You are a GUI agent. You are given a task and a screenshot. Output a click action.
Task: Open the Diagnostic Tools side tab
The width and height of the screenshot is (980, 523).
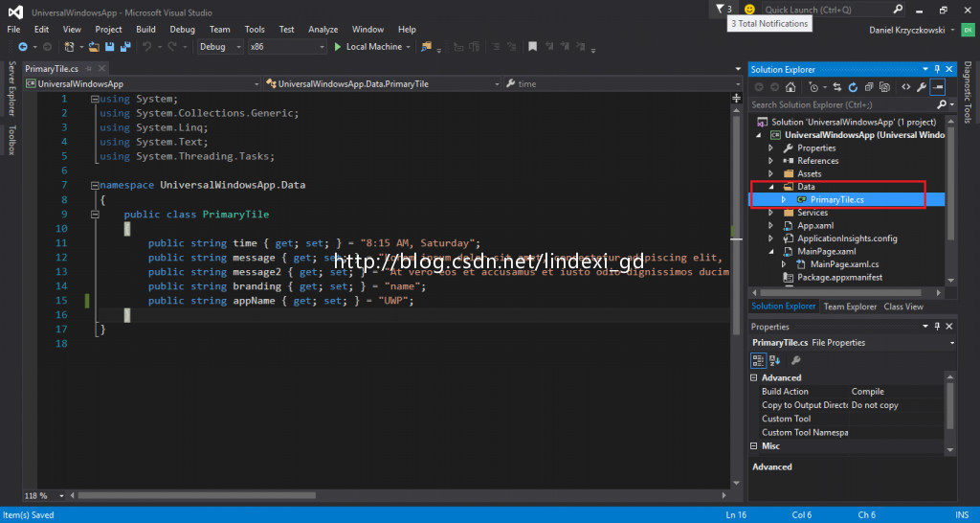(967, 92)
